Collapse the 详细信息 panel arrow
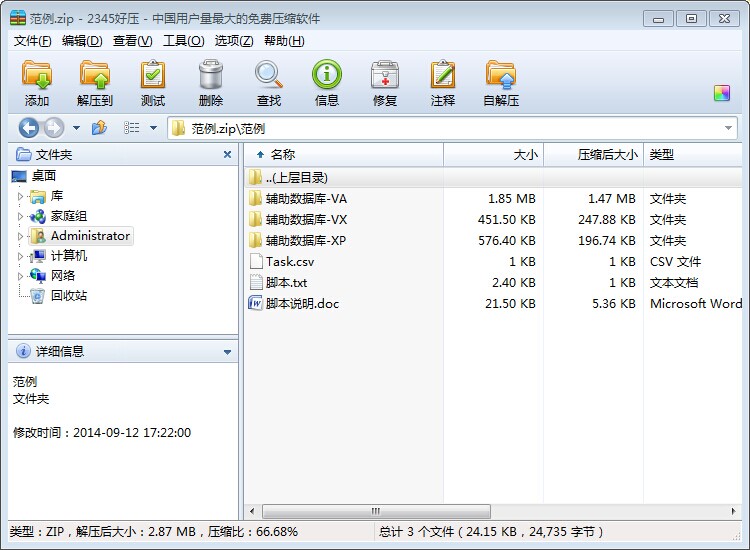The image size is (750, 550). [x=227, y=352]
